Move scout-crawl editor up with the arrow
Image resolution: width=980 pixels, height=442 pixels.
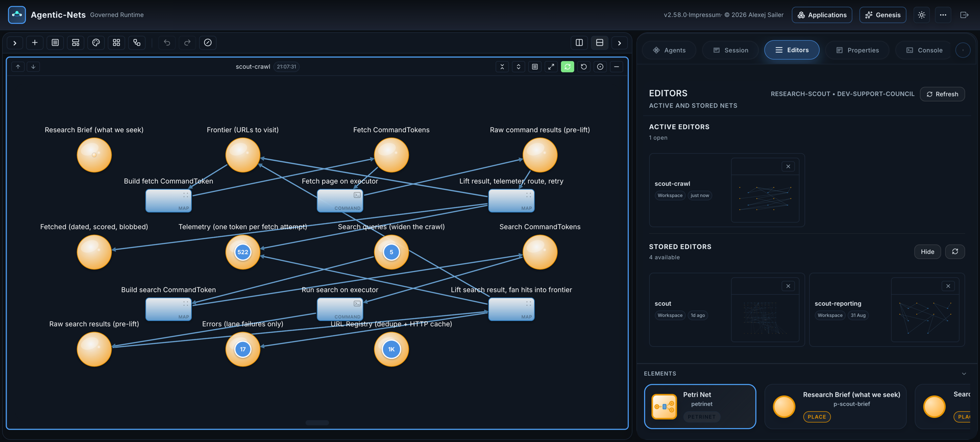pos(18,67)
